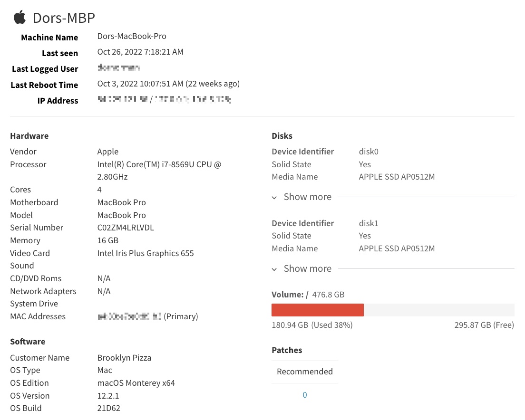Click the OS Edition field label

pos(29,383)
